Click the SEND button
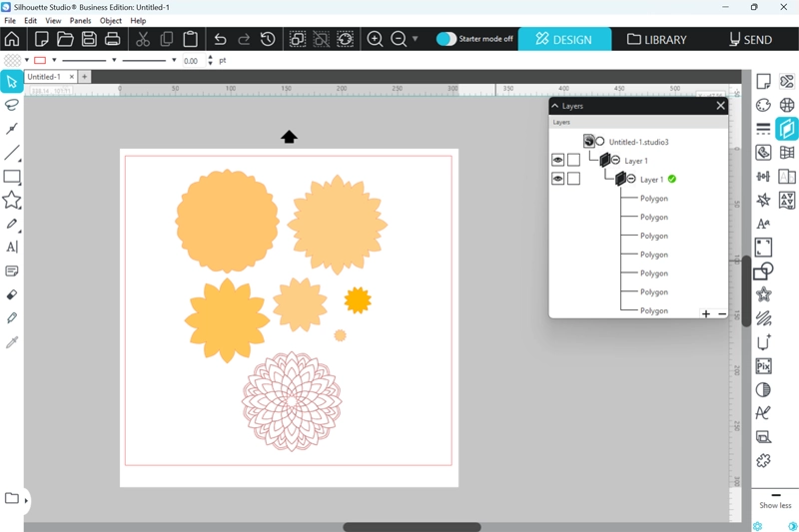The width and height of the screenshot is (799, 532). pyautogui.click(x=750, y=39)
